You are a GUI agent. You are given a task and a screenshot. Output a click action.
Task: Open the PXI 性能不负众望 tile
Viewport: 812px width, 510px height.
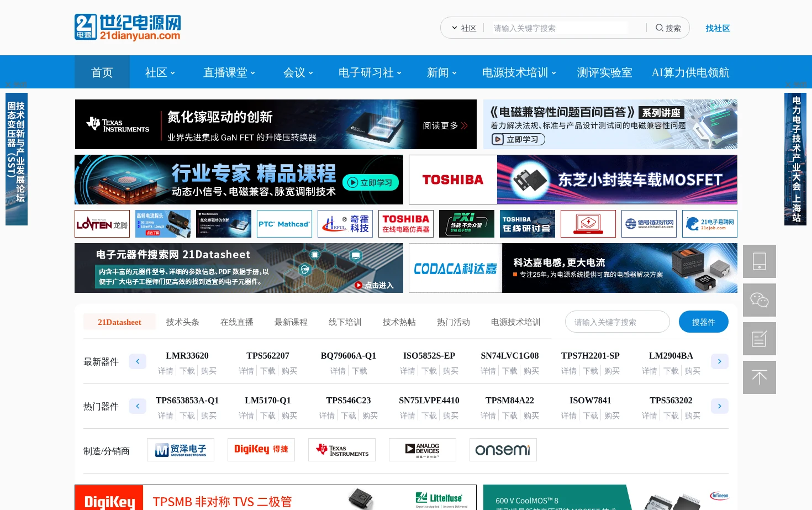tap(467, 224)
